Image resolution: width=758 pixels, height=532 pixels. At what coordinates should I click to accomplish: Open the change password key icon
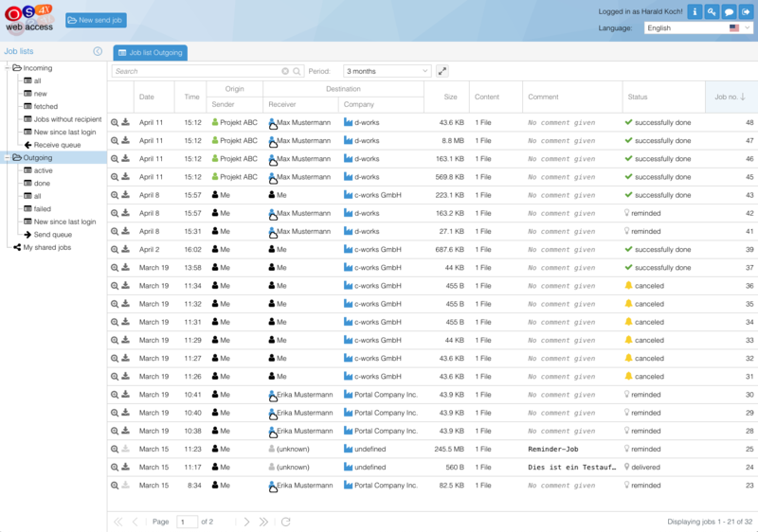(712, 12)
